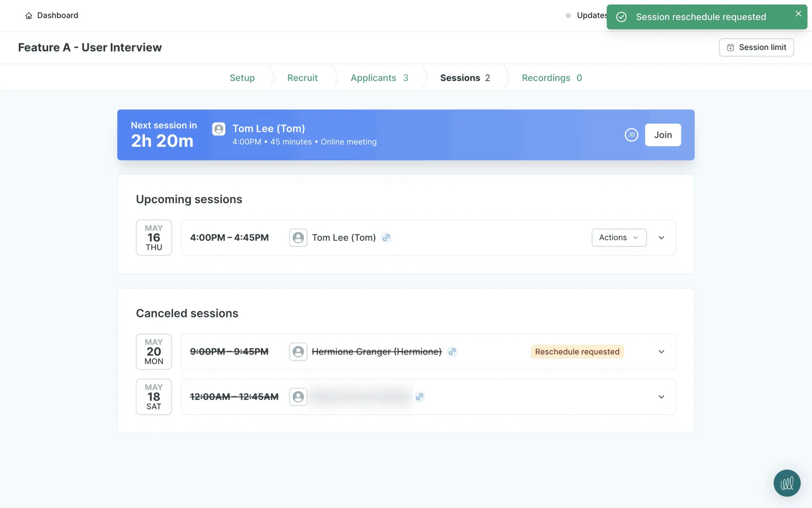
Task: Click Hermione Granger's avatar icon
Action: [x=298, y=352]
